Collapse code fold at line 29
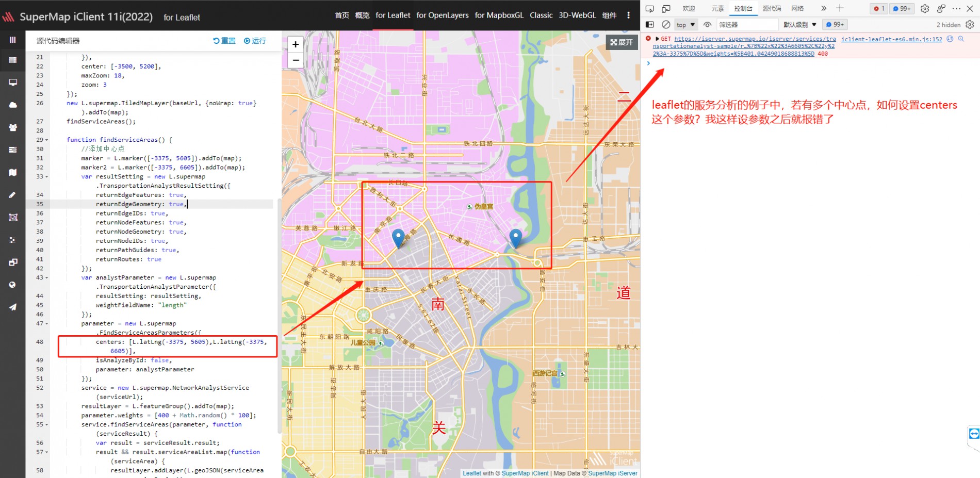 [x=47, y=140]
